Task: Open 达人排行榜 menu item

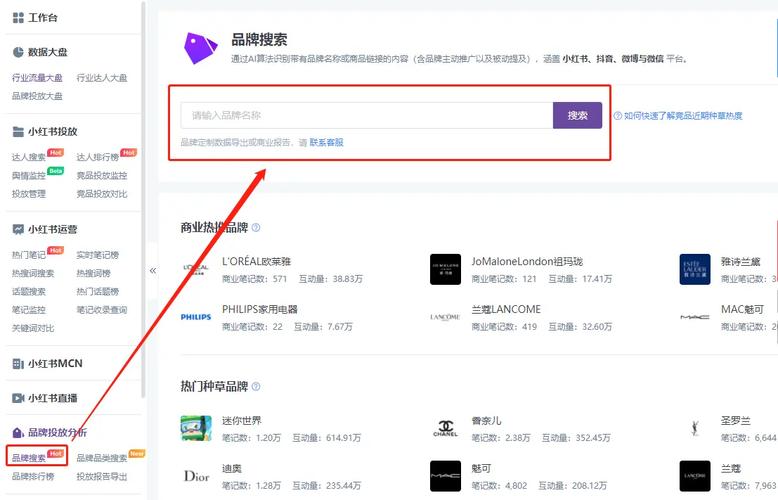Action: tap(97, 157)
